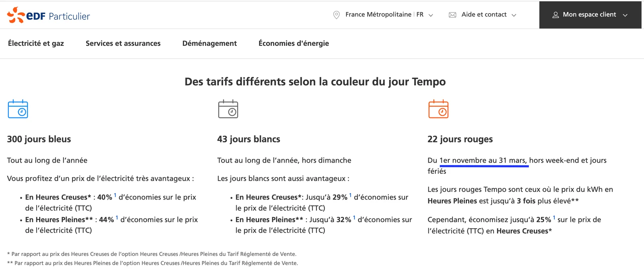The width and height of the screenshot is (644, 270).
Task: Click footnote 1 beside 32% savings
Action: [354, 218]
